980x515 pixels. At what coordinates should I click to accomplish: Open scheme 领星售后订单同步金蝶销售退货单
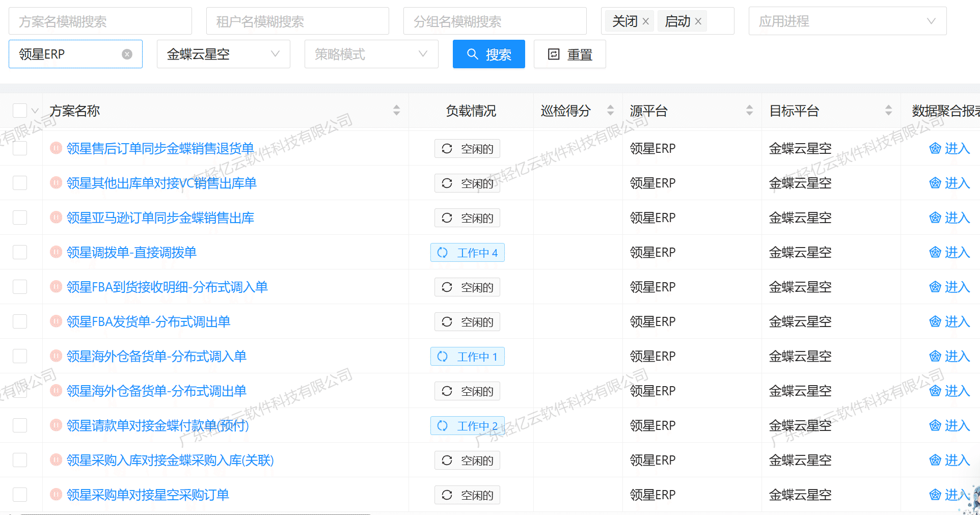tap(160, 148)
